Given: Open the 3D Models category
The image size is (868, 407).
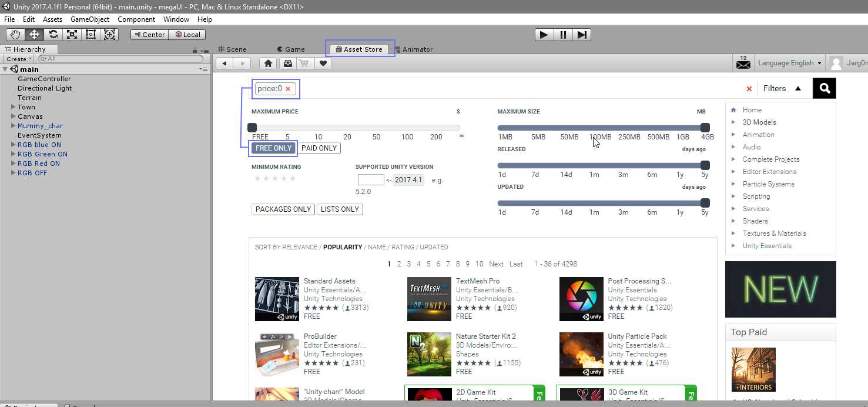Looking at the screenshot, I should tap(759, 122).
